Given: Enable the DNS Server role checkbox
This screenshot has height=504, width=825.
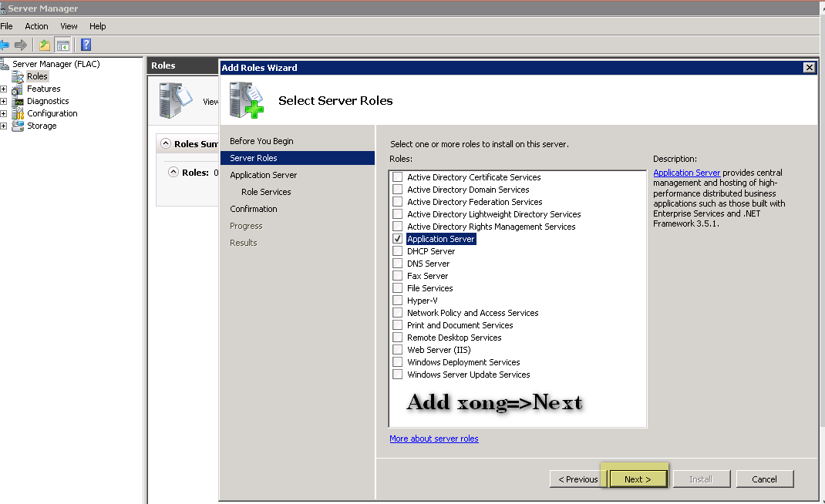Looking at the screenshot, I should pyautogui.click(x=398, y=263).
